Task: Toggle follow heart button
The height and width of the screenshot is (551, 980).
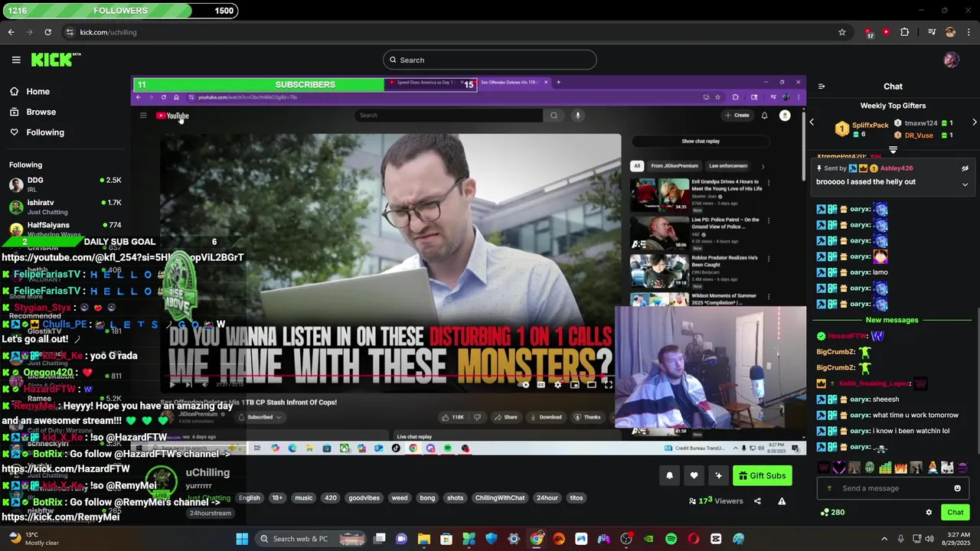Action: (x=694, y=475)
